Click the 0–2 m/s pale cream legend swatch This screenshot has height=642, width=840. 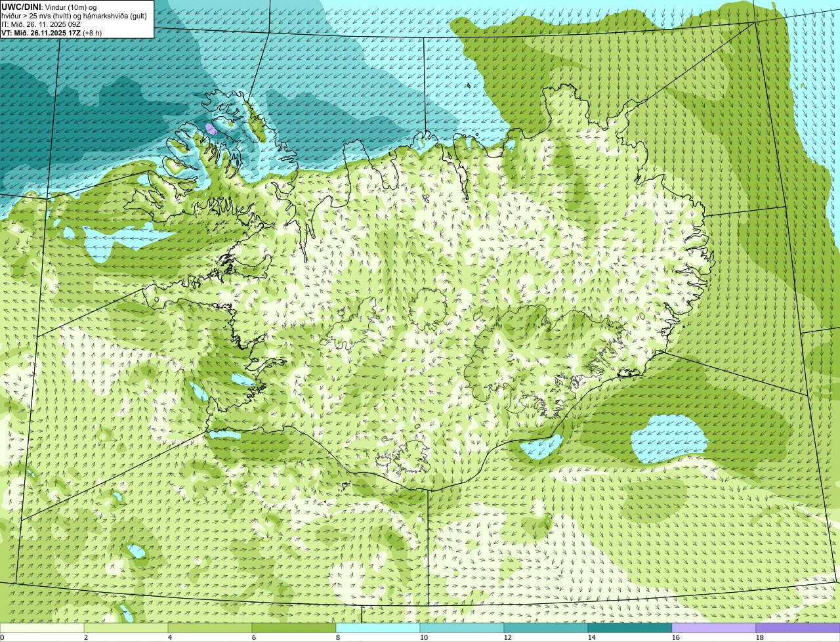(42, 628)
